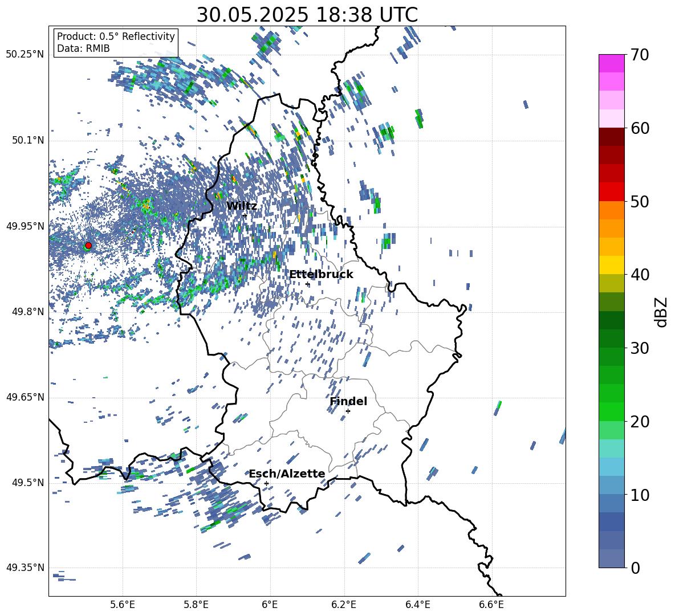Click the bright red colorbar swatch above 50
The image size is (675, 616).
(x=612, y=192)
